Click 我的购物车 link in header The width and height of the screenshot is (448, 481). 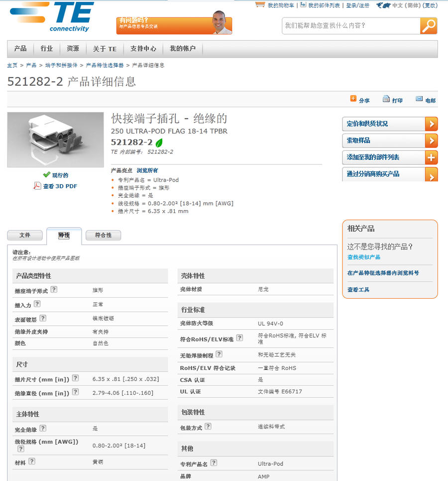point(281,5)
